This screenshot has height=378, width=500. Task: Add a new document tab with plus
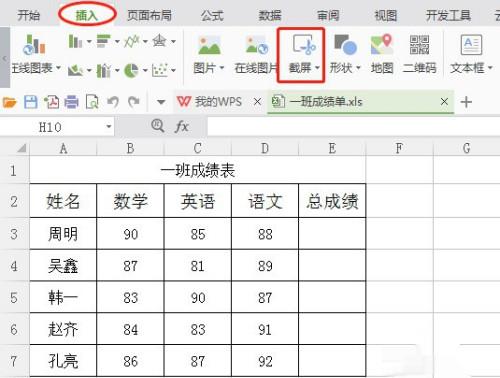tap(466, 102)
